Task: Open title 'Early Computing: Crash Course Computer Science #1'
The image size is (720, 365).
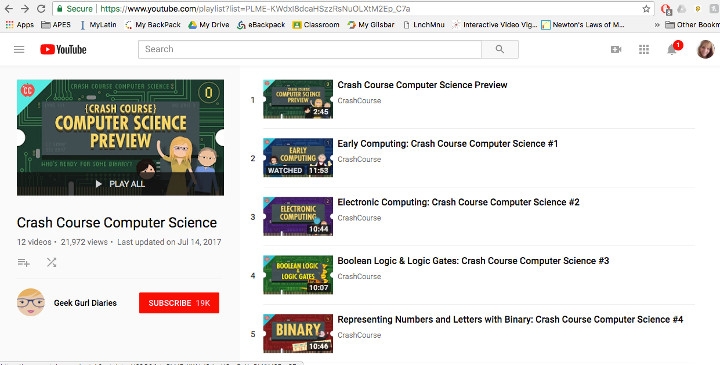Action: click(448, 144)
